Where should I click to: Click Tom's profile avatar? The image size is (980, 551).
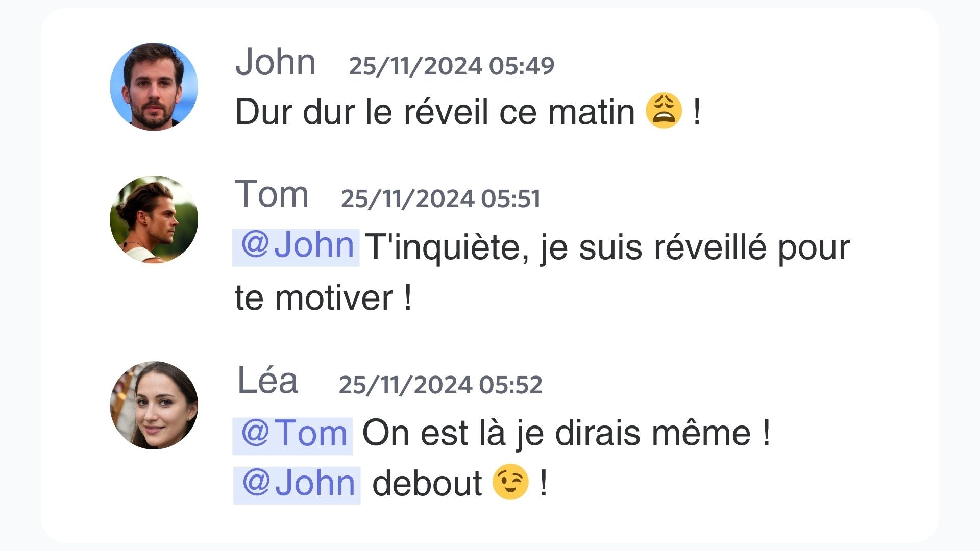(154, 219)
